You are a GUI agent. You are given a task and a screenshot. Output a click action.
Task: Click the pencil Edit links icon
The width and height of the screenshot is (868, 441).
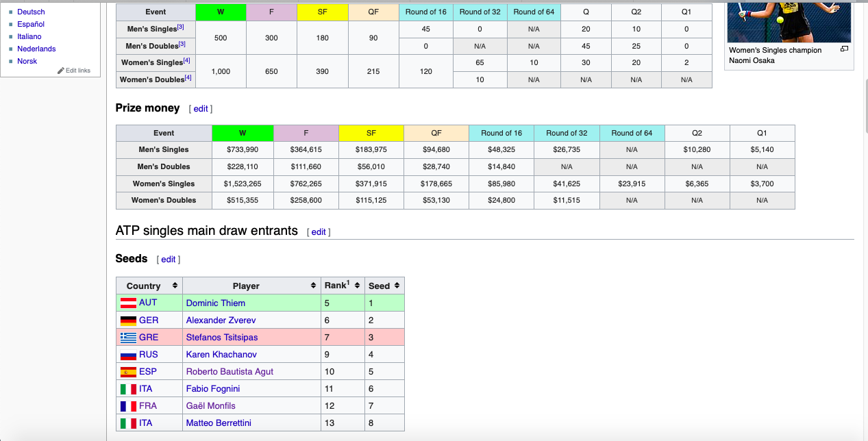point(61,71)
